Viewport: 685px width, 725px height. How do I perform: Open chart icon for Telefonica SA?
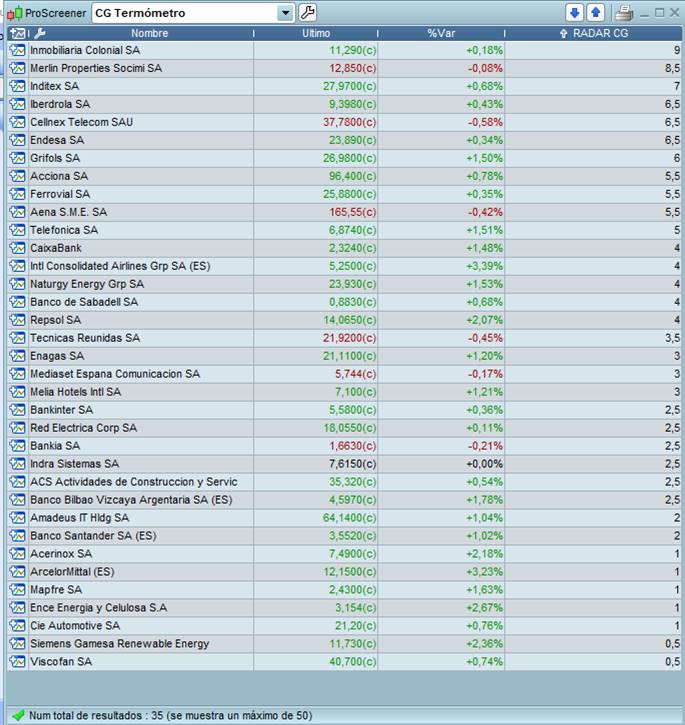(x=18, y=230)
